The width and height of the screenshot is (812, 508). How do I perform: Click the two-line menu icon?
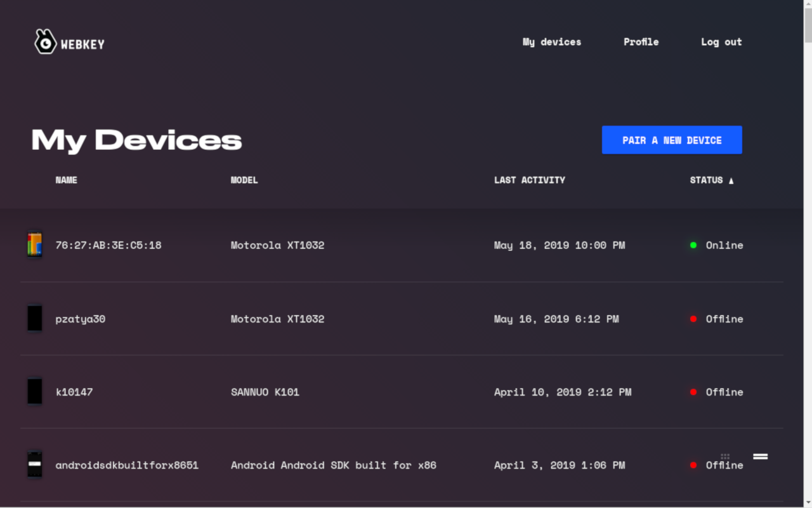[x=760, y=457]
